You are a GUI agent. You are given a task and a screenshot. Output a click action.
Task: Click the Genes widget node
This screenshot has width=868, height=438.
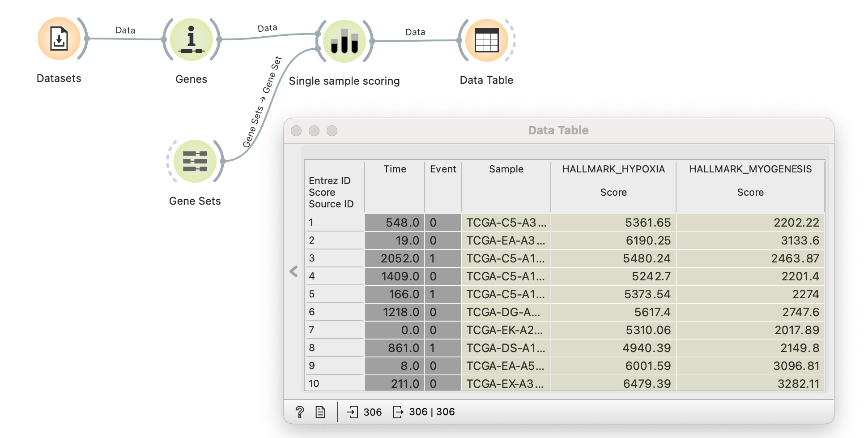click(x=191, y=40)
